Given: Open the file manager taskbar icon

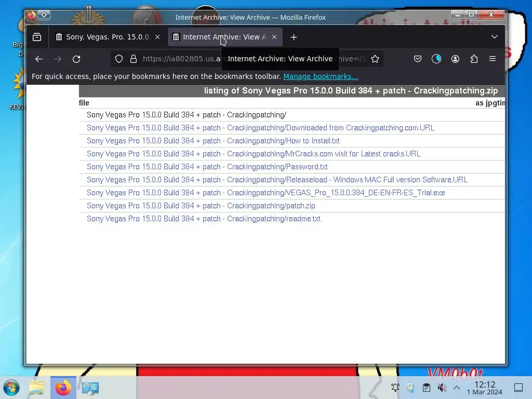Looking at the screenshot, I should 37,388.
